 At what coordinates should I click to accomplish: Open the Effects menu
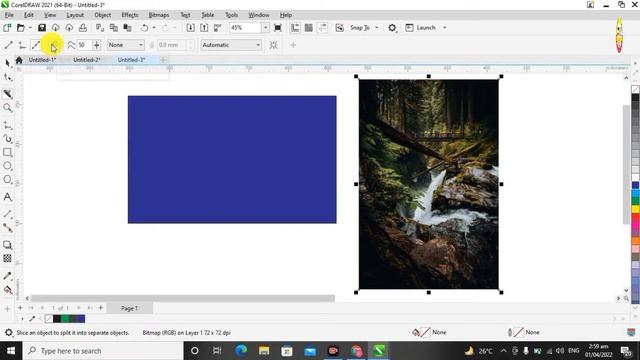pos(130,15)
